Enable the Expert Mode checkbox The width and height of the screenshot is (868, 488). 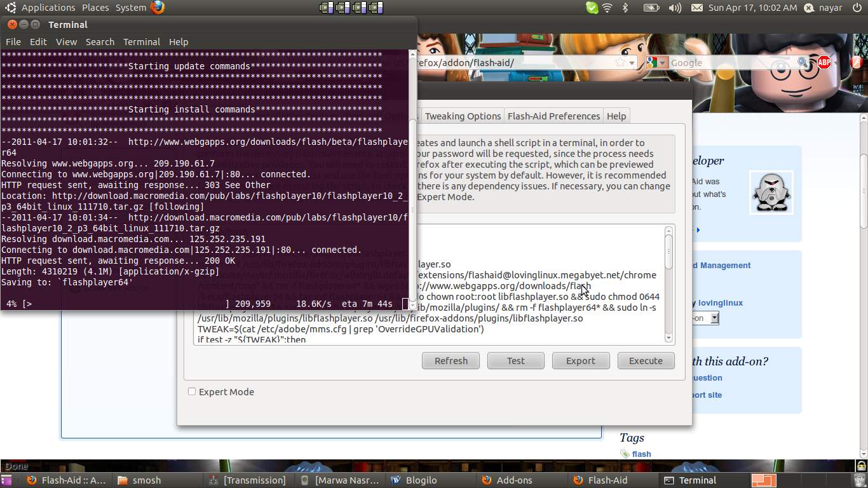tap(192, 391)
